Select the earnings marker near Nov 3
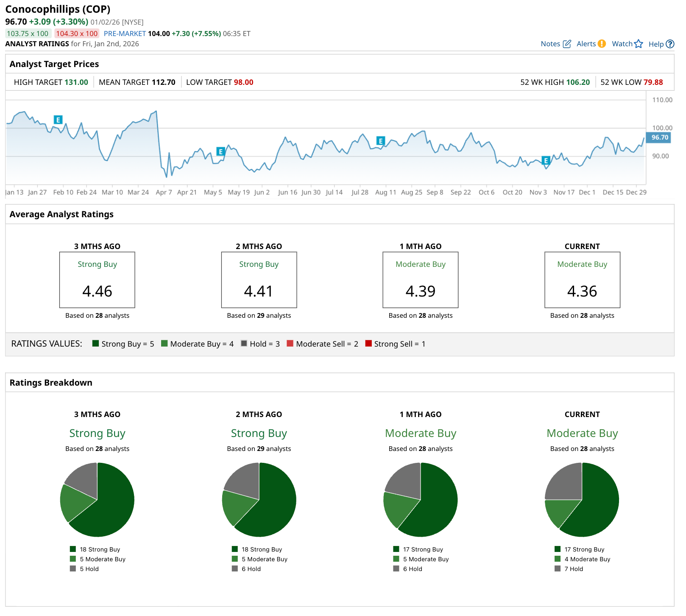The height and width of the screenshot is (616, 686). coord(546,160)
